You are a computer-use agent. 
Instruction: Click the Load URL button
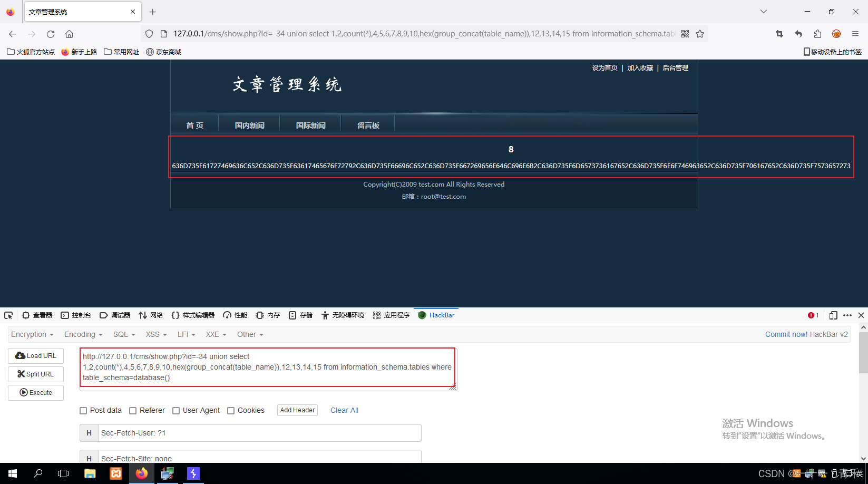tap(36, 356)
